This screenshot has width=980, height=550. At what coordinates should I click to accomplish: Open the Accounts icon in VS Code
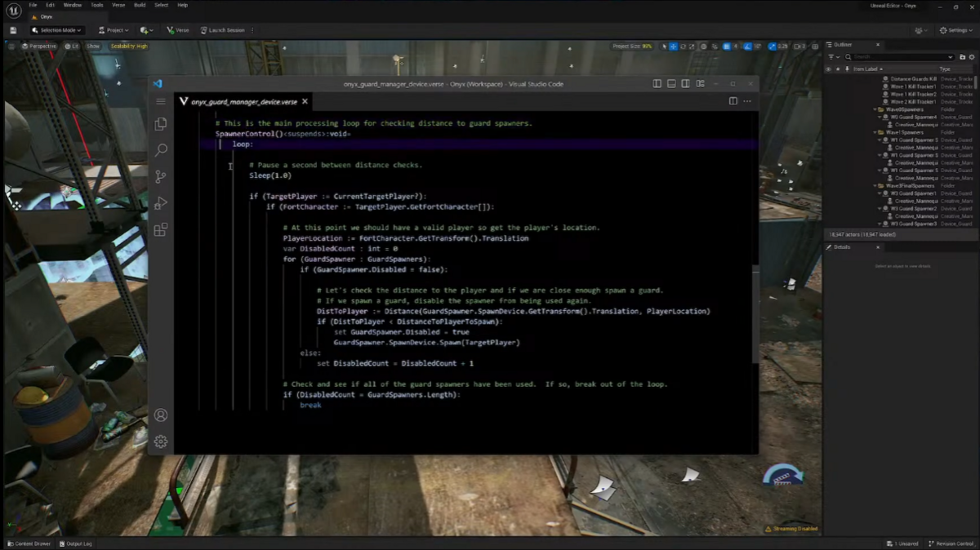pos(161,415)
